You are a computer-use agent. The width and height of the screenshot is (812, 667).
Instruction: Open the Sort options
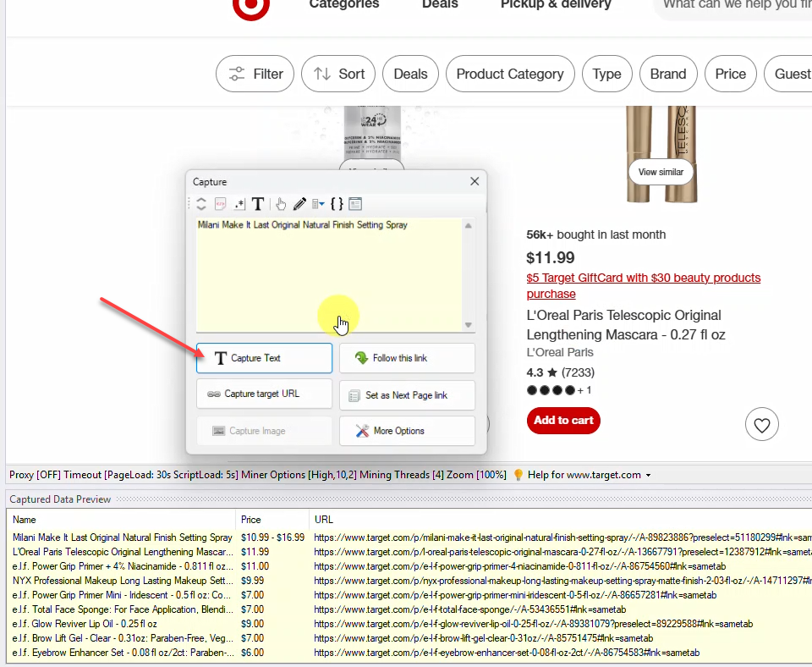[x=338, y=74]
